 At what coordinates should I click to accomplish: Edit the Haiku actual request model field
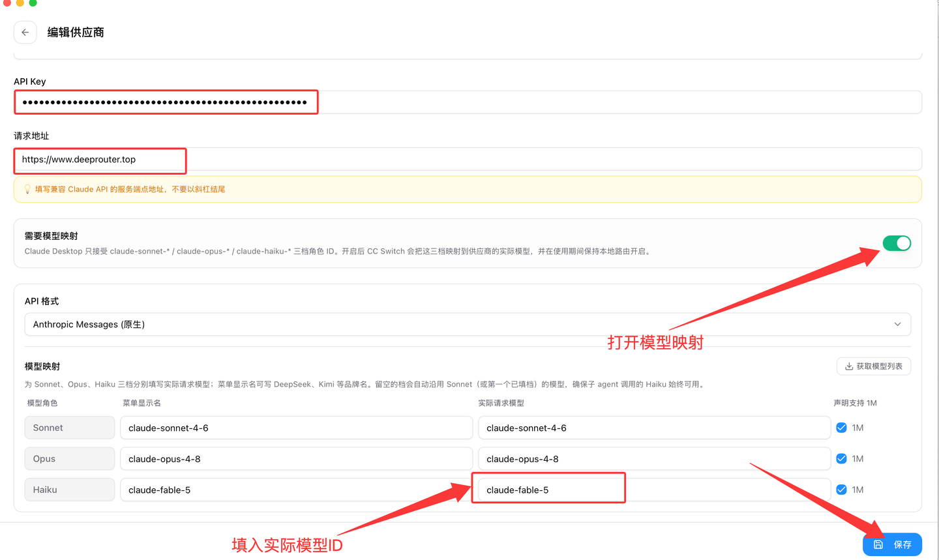coord(654,490)
